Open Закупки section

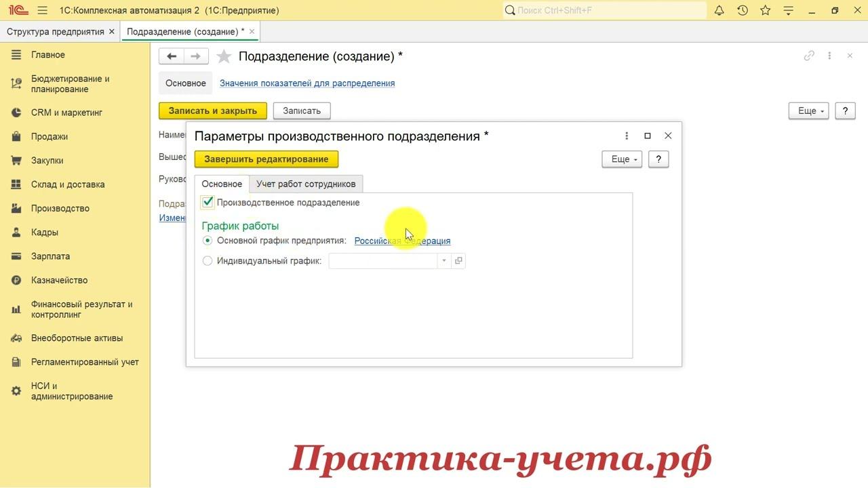[x=47, y=161]
